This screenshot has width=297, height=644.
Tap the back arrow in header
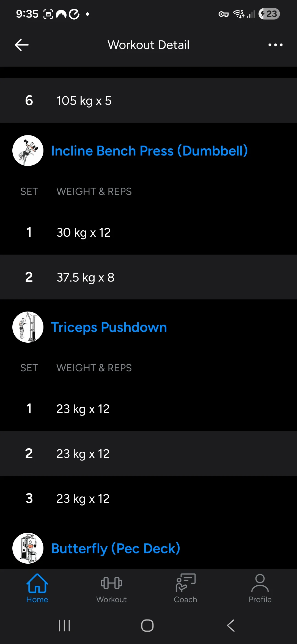(22, 45)
